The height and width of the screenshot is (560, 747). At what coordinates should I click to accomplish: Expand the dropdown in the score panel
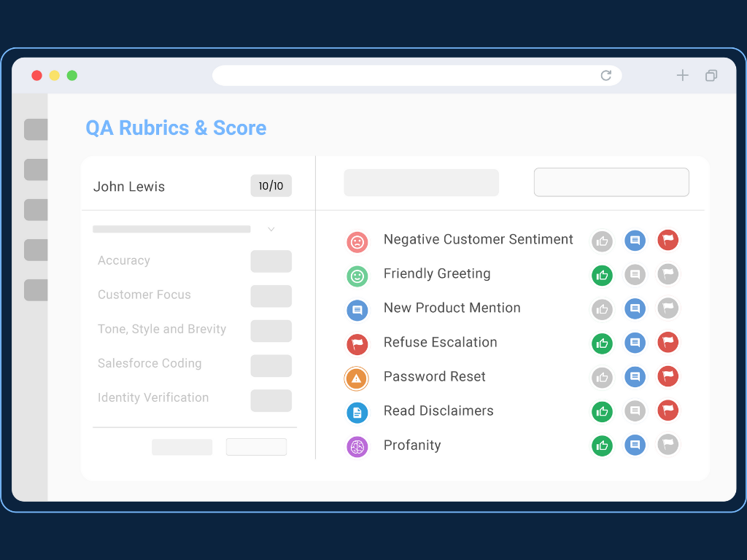coord(271,228)
